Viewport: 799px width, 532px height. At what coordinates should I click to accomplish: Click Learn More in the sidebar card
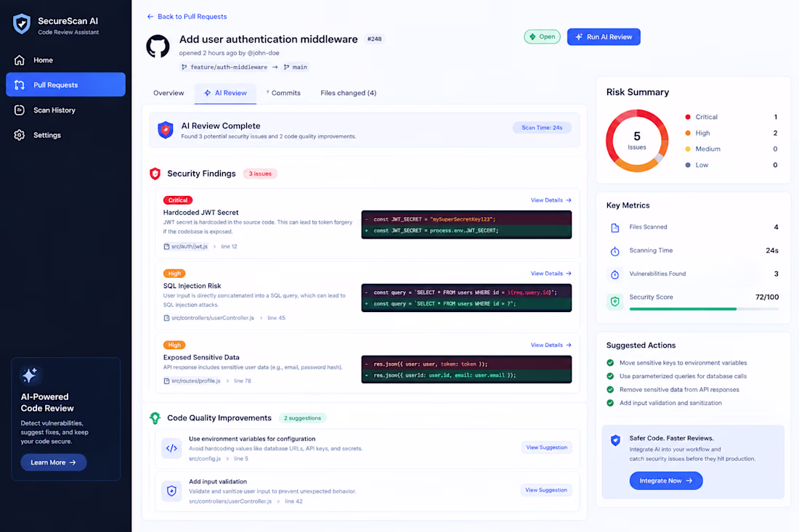pos(54,462)
